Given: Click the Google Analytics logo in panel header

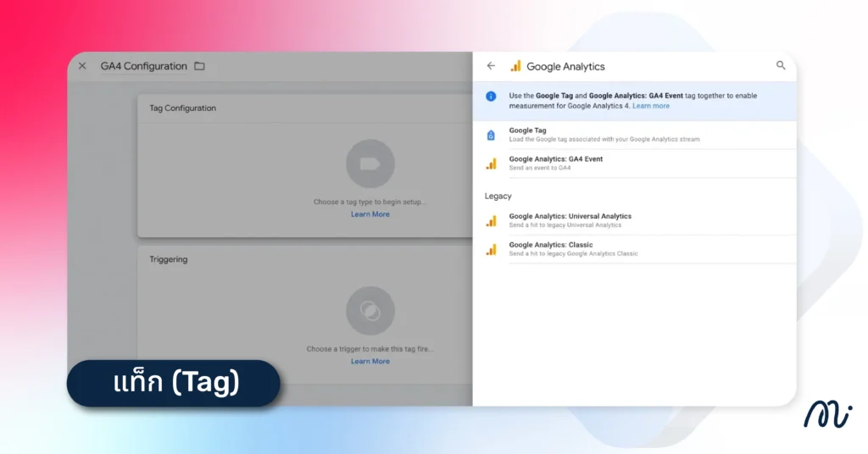Looking at the screenshot, I should [515, 66].
